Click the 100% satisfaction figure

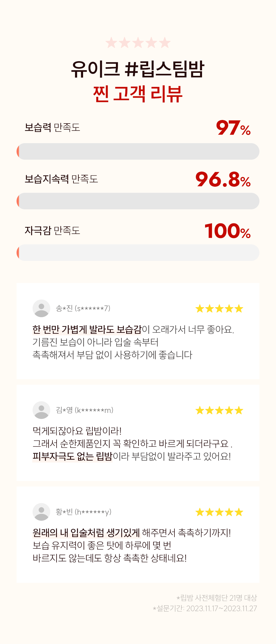(x=228, y=231)
